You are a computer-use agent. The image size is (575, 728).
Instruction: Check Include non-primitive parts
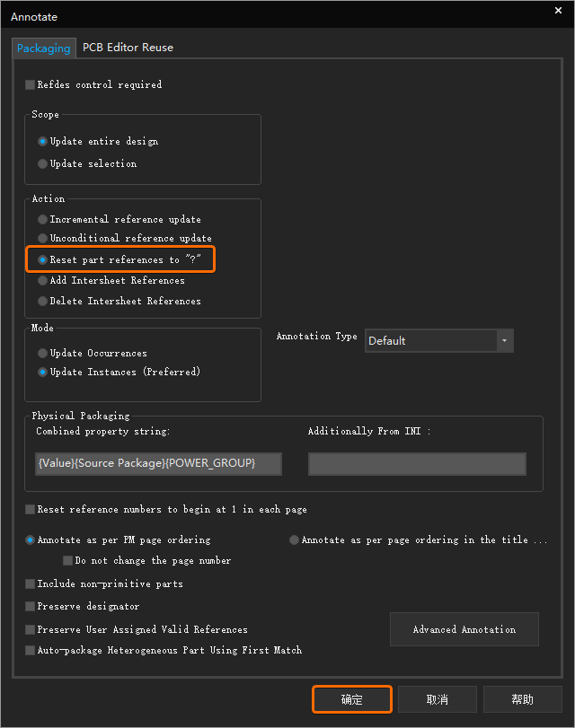tap(31, 584)
